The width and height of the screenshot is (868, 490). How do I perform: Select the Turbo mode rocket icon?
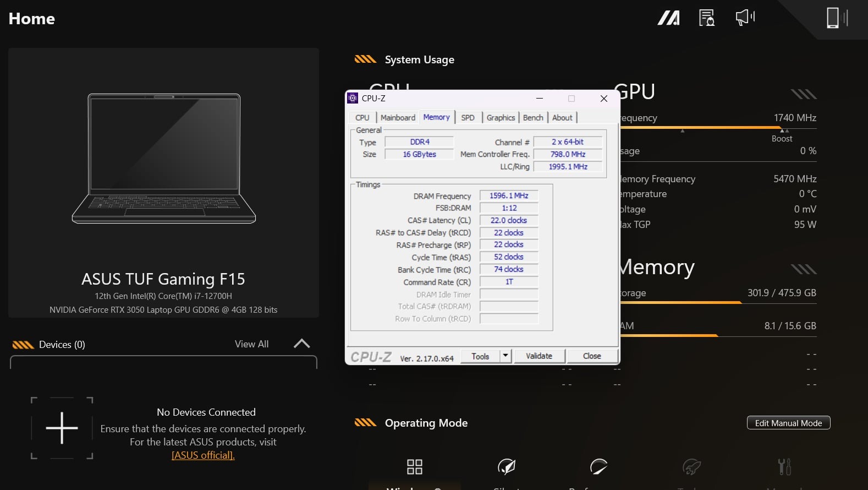[x=691, y=467]
